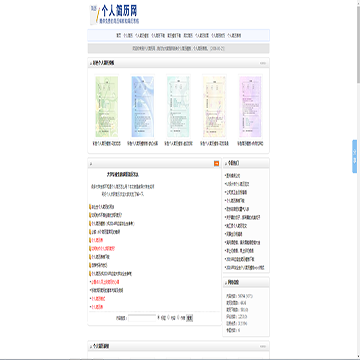The height and width of the screenshot is (360, 360).
Task: Click the yellow marker icon beside first red link
Action: pyautogui.click(x=90, y=240)
